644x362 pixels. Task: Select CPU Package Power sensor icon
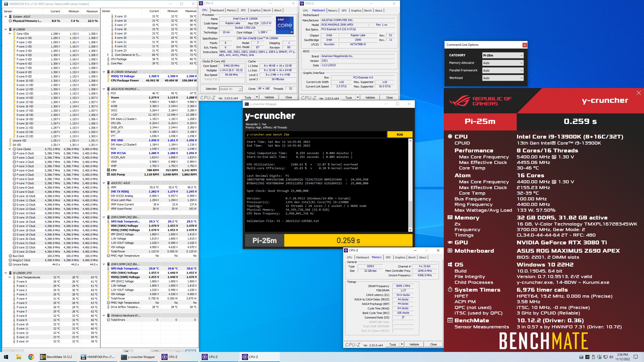[108, 80]
